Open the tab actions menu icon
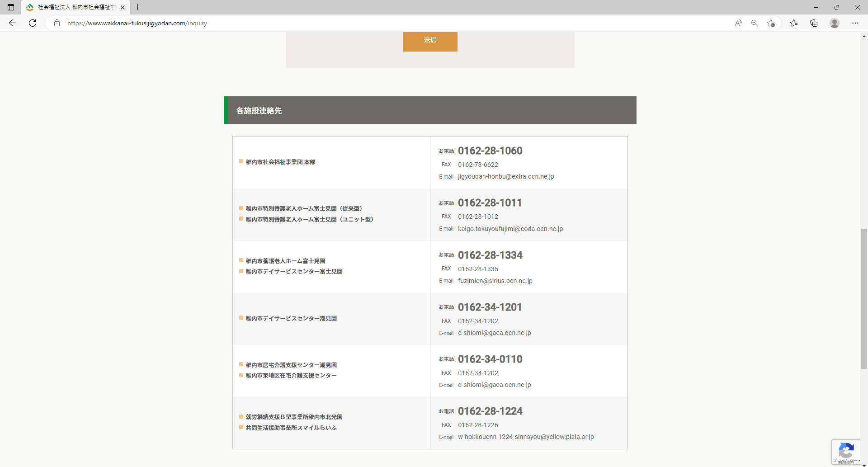The image size is (868, 467). coord(11,7)
